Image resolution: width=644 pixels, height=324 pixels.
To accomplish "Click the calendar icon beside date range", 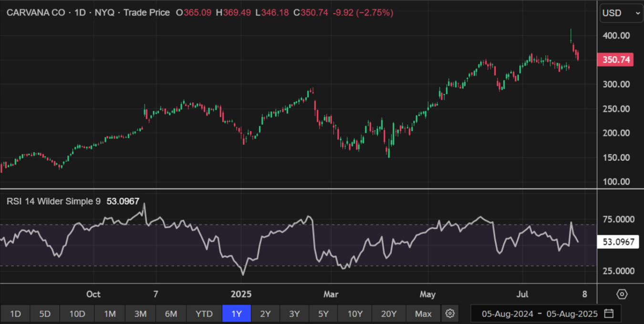I will pyautogui.click(x=609, y=314).
